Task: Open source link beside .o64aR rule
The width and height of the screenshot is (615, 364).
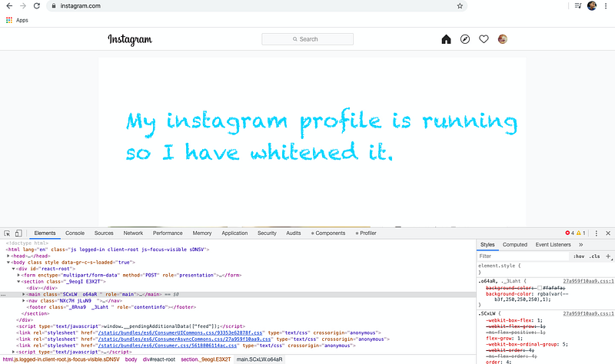Action: 589,281
